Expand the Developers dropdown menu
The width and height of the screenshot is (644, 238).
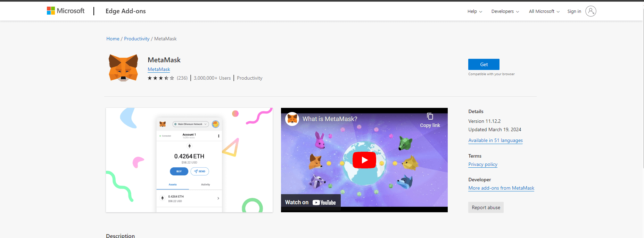tap(505, 11)
